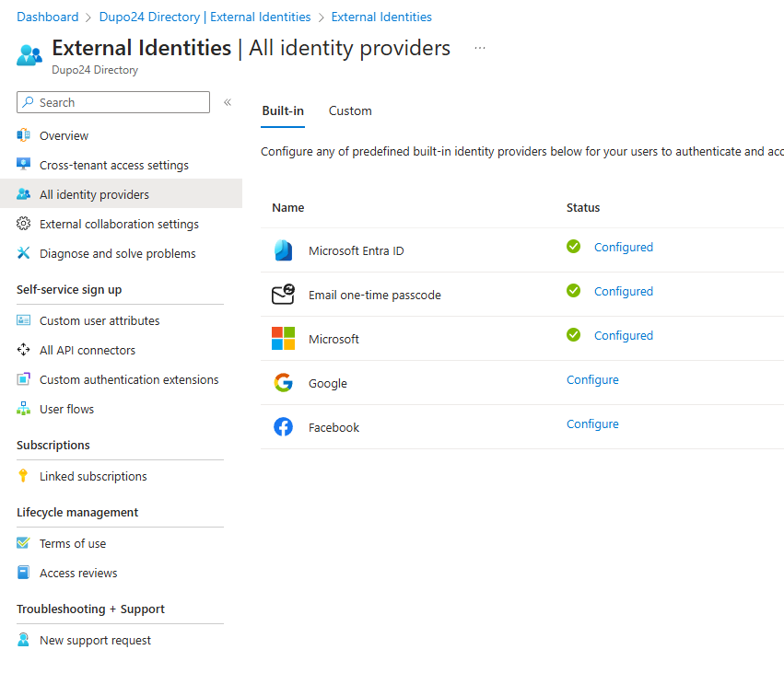Click the Microsoft four-color logo
Image resolution: width=784 pixels, height=696 pixels.
(283, 338)
